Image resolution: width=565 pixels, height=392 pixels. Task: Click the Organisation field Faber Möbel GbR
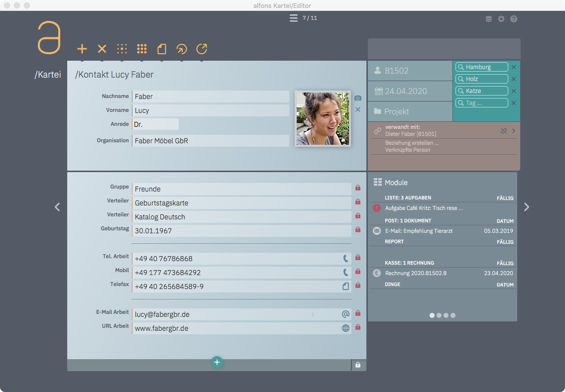pos(211,141)
